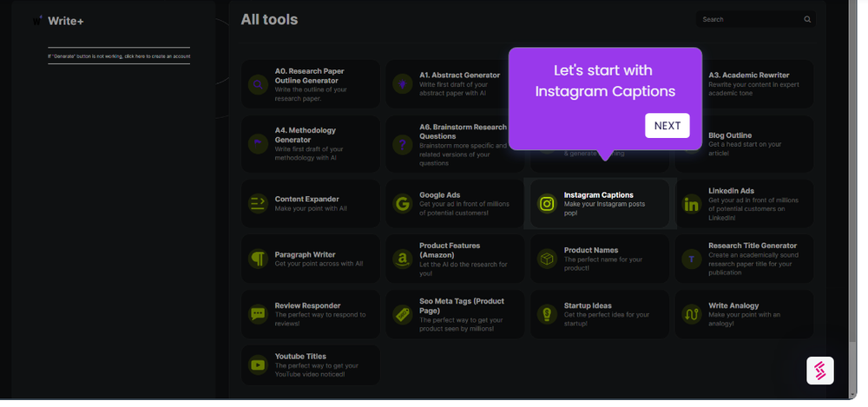This screenshot has height=407, width=868.
Task: Click the YouTube play icon
Action: coord(258,365)
